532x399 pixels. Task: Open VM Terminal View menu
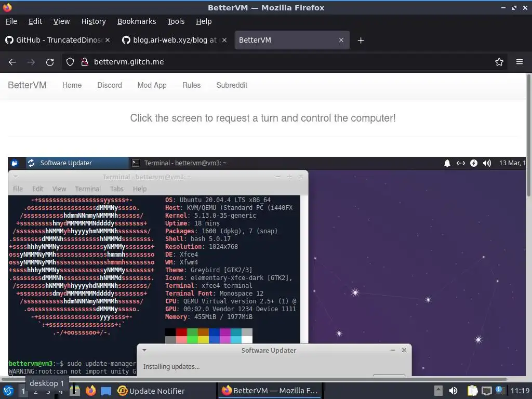pyautogui.click(x=59, y=189)
